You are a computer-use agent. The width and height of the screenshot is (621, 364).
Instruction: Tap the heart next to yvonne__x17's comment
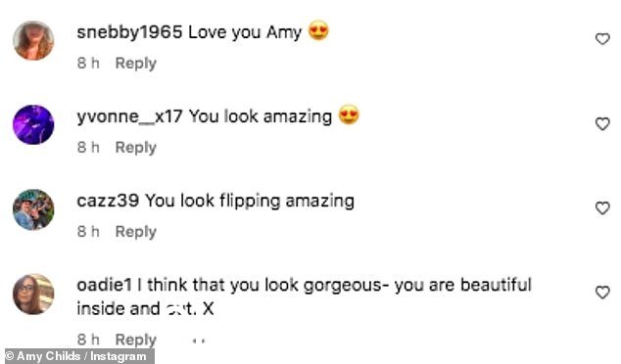602,124
